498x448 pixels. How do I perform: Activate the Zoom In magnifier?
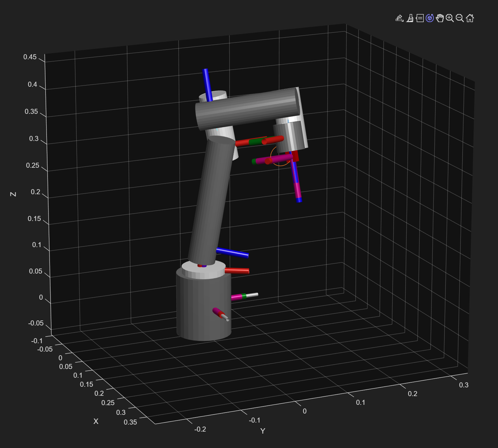tap(450, 18)
